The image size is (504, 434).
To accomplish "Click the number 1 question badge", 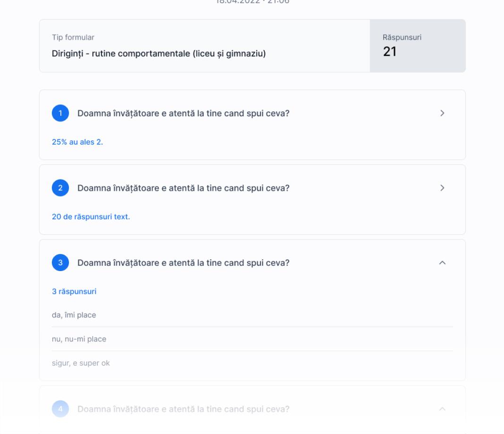I will pos(60,113).
